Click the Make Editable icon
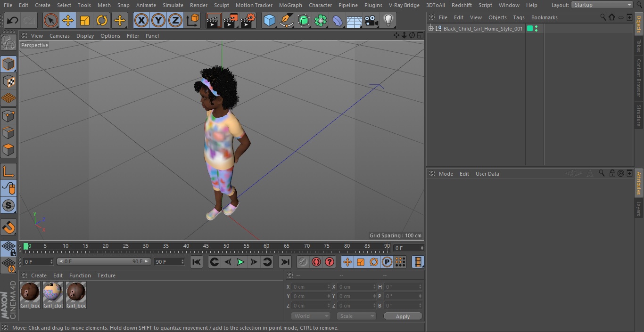Viewport: 644px width, 332px height. pos(8,43)
